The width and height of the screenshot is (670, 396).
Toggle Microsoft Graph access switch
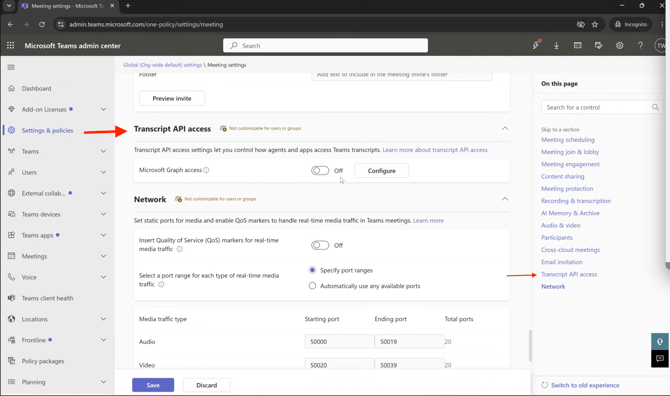tap(320, 170)
